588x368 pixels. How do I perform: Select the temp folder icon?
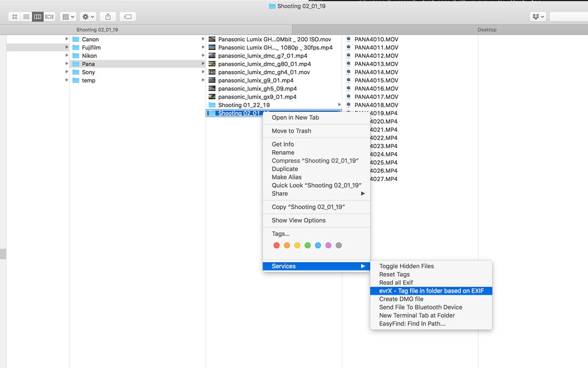76,80
